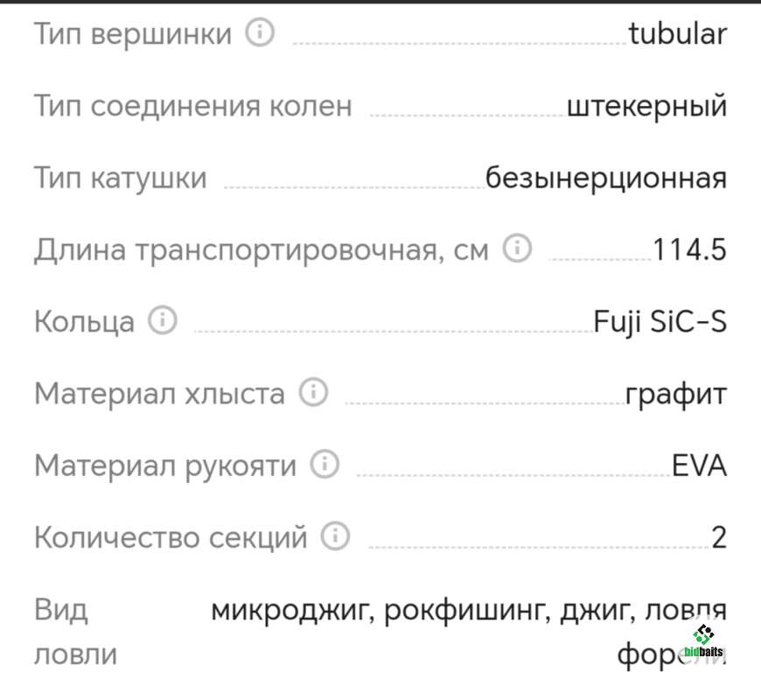Select the штекерный value
761x700 pixels.
(647, 107)
